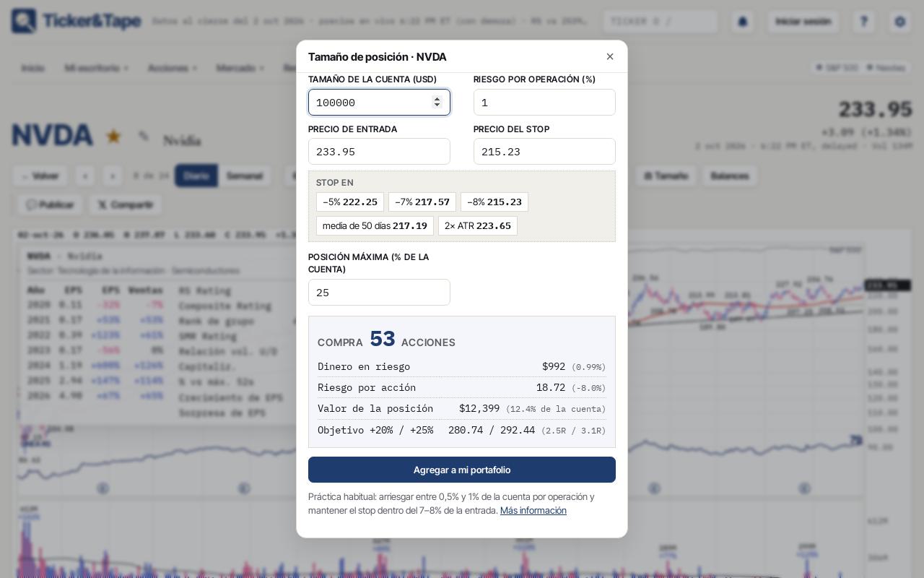Click the Compartir button

pyautogui.click(x=126, y=204)
